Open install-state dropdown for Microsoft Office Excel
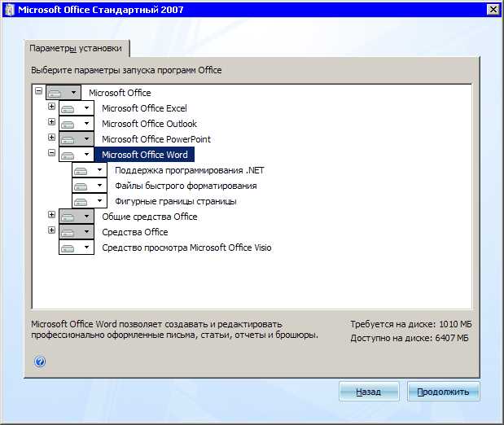The height and width of the screenshot is (425, 504). [77, 108]
